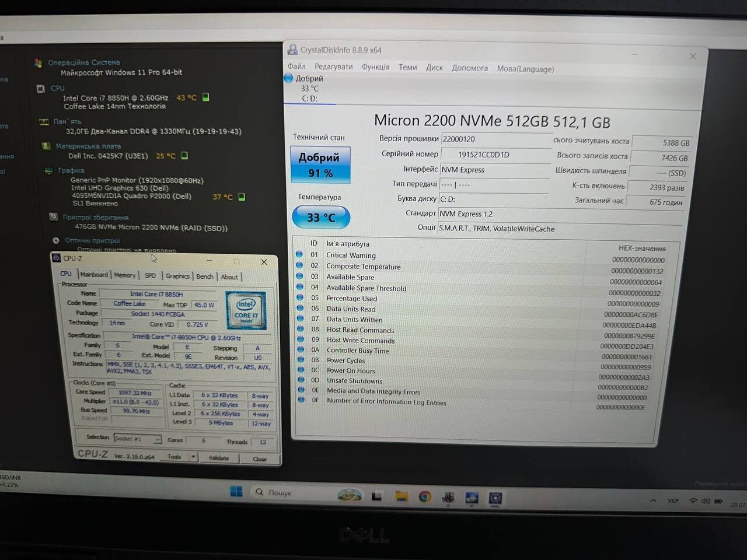Click the blue disk health status icon
Viewport: 747px width, 560px height.
pos(289,78)
